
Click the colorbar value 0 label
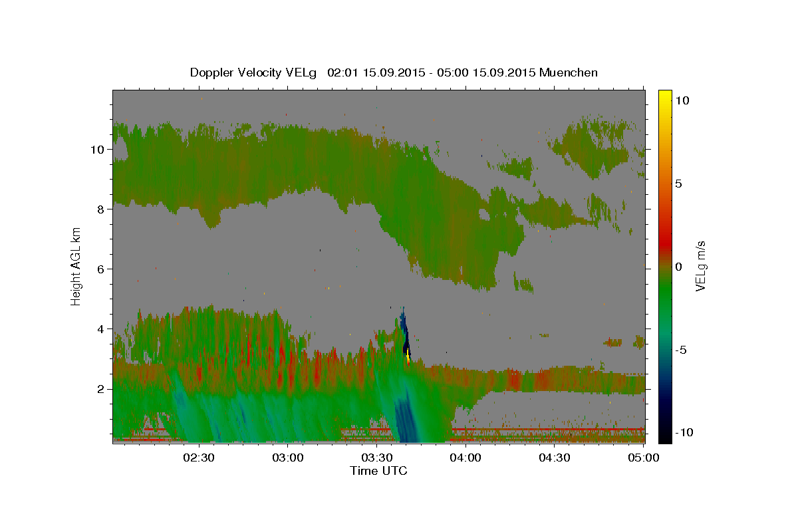(x=679, y=267)
